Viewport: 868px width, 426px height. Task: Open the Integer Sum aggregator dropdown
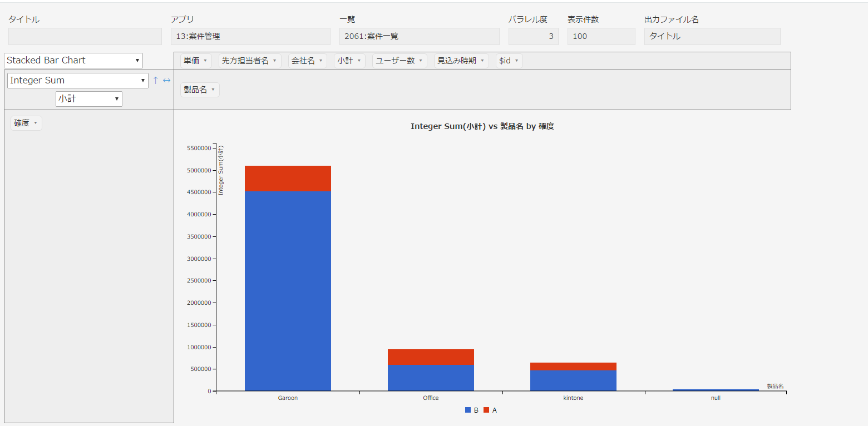click(78, 81)
